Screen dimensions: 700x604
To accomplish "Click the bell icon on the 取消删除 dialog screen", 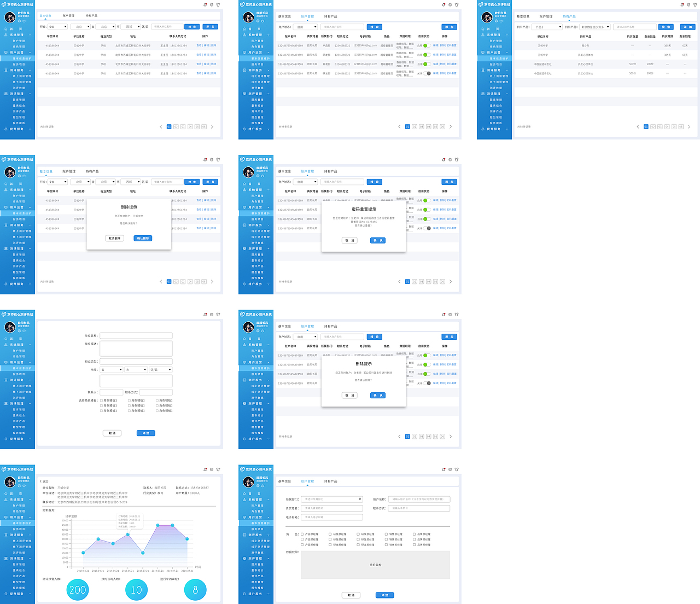I will click(x=205, y=160).
